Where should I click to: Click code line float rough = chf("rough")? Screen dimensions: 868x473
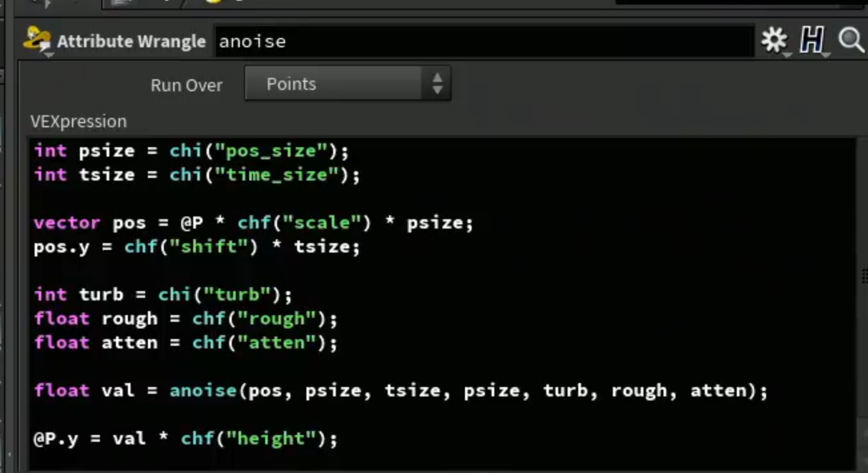coord(186,318)
